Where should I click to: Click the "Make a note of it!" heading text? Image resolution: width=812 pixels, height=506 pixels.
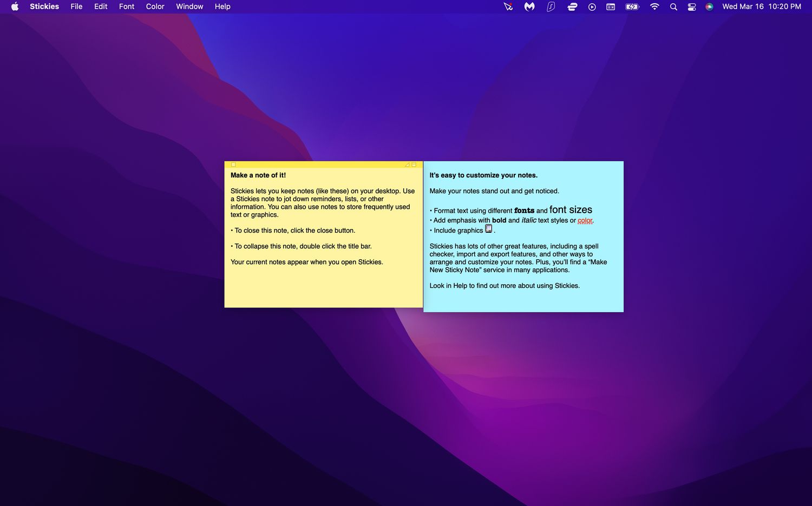pos(258,175)
